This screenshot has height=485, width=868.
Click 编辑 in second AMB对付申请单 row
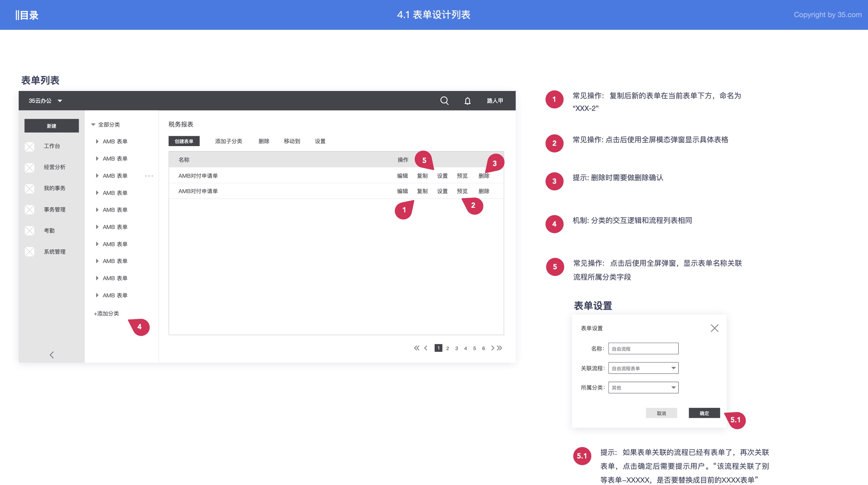tap(402, 191)
